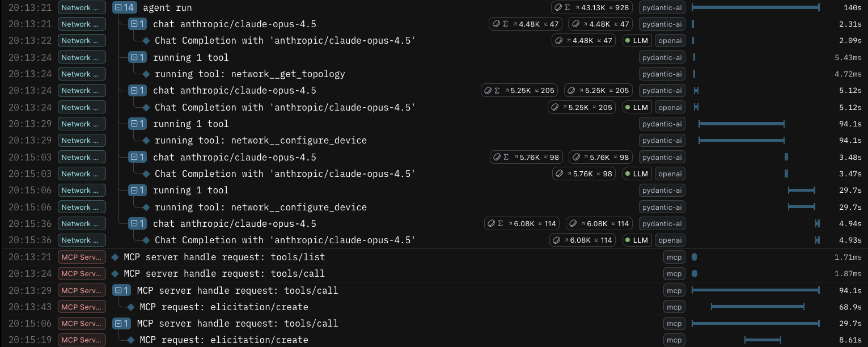Click mcp tag on the 8.61s elicitation/create row

click(x=674, y=340)
